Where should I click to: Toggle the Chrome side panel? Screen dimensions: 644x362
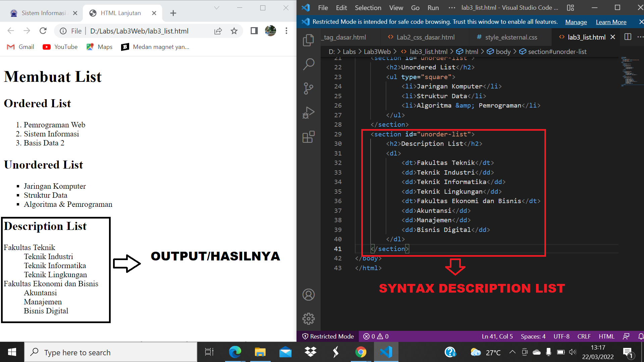point(254,31)
